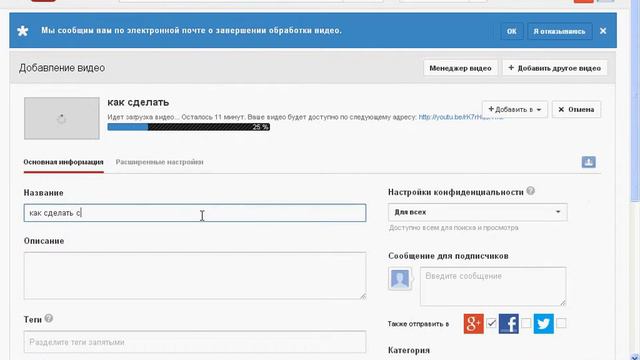The image size is (640, 360).
Task: Click the subscriber avatar icon
Action: coord(400,279)
